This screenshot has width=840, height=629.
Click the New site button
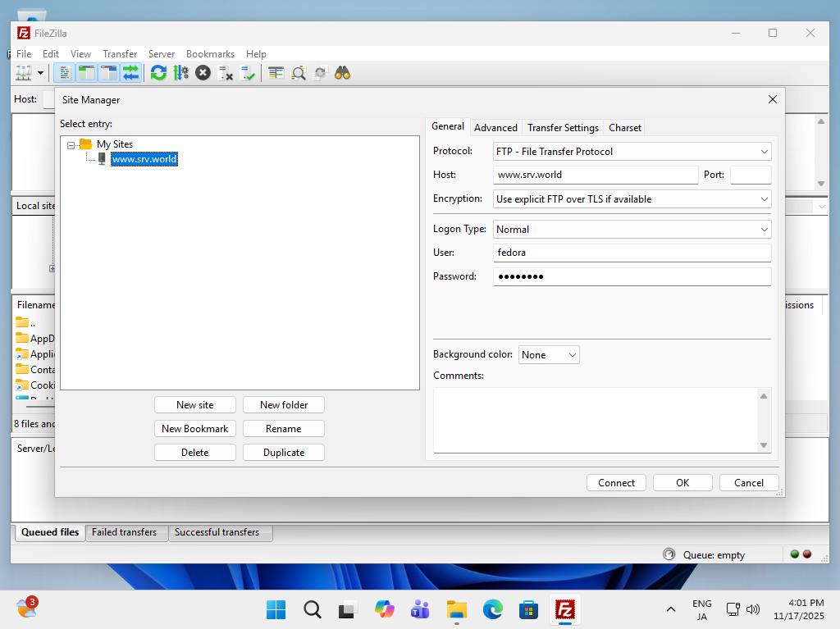pyautogui.click(x=195, y=404)
